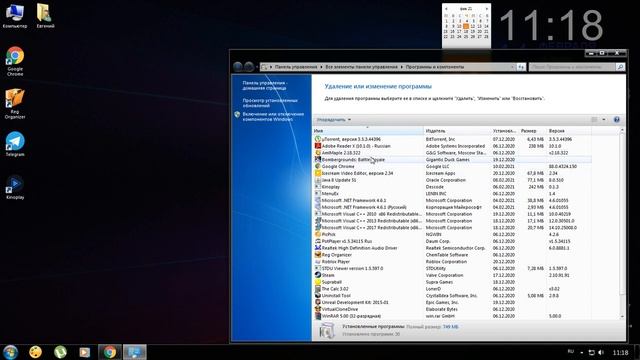
Task: Open the Упорядочить dropdown menu
Action: tap(334, 120)
